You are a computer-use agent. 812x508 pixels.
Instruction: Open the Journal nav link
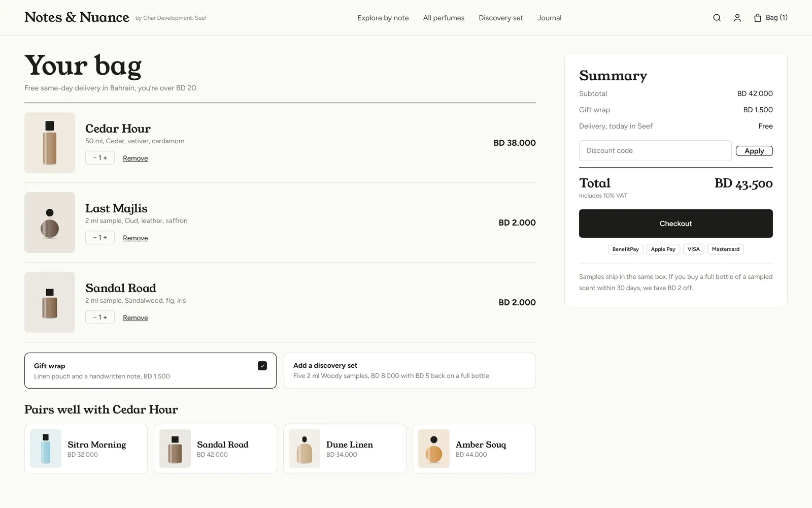(550, 18)
